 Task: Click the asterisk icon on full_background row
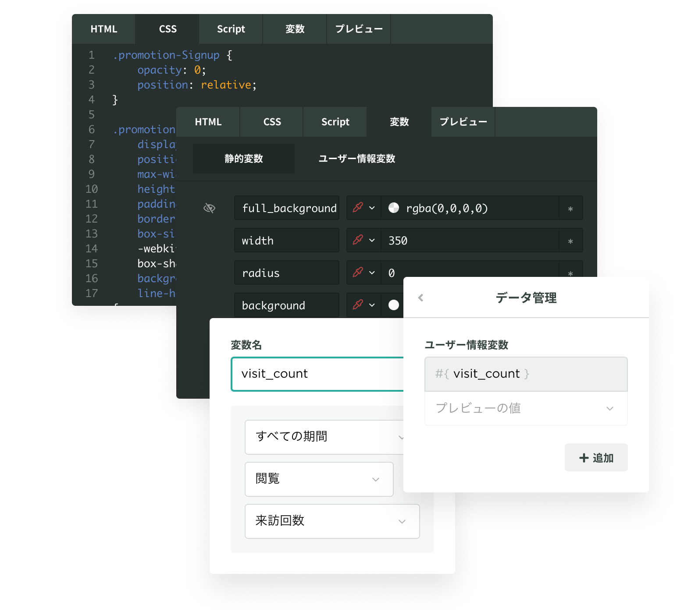point(570,209)
